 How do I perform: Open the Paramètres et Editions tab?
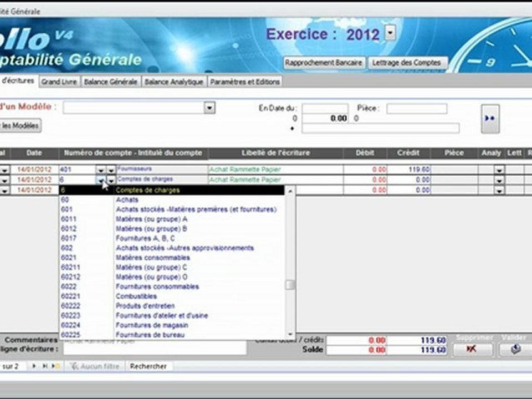click(244, 82)
